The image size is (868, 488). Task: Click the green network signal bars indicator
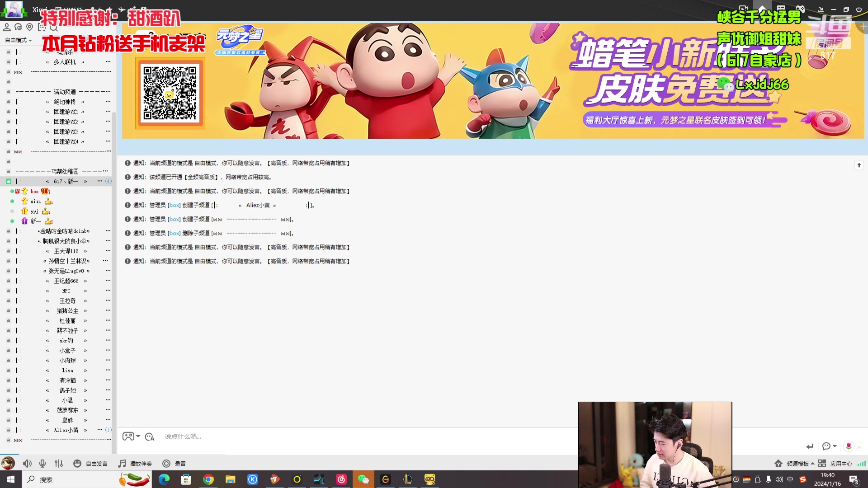(x=862, y=464)
